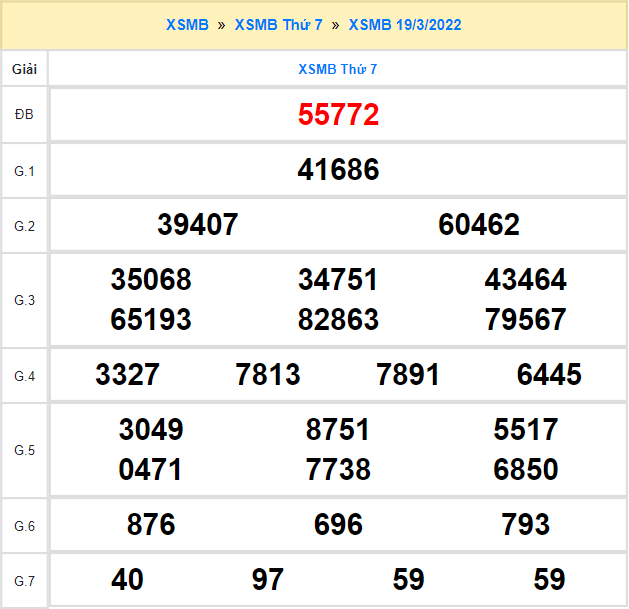Select the ĐB row label
The width and height of the screenshot is (629, 609).
24,115
